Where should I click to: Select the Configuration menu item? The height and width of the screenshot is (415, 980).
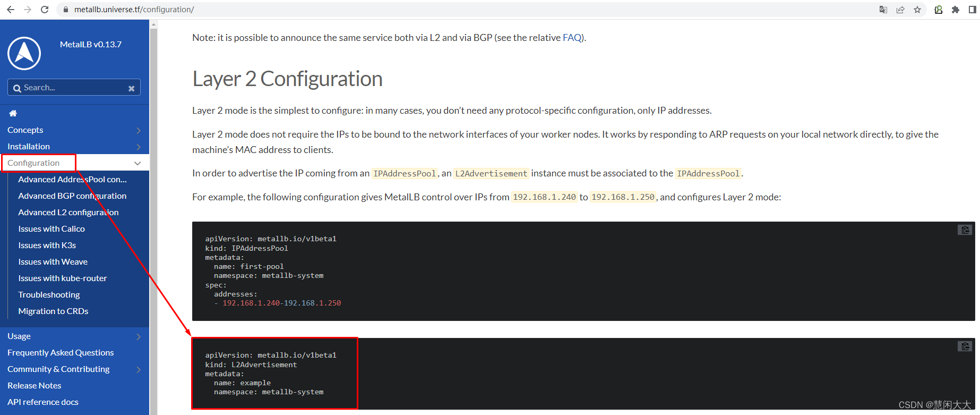pos(33,163)
